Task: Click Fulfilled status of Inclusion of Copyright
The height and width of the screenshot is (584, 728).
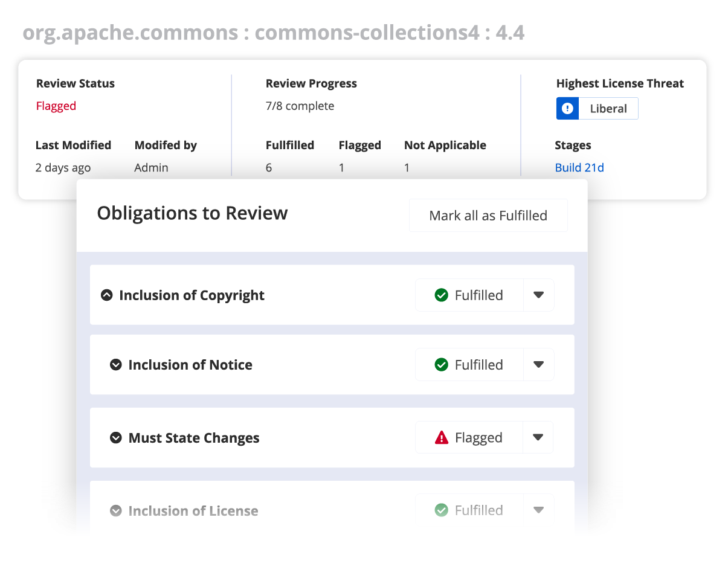Action: [469, 295]
